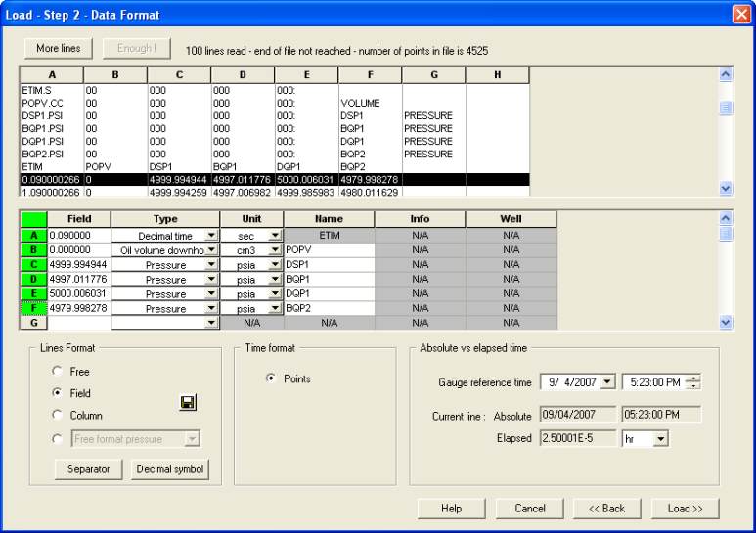Open the elapsed time unit hr dropdown
The width and height of the screenshot is (756, 533).
[661, 439]
